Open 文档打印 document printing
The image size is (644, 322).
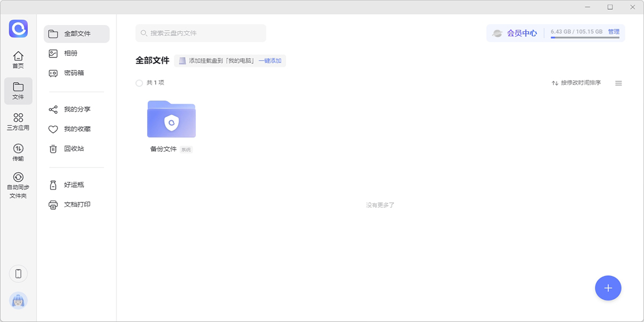tap(77, 204)
